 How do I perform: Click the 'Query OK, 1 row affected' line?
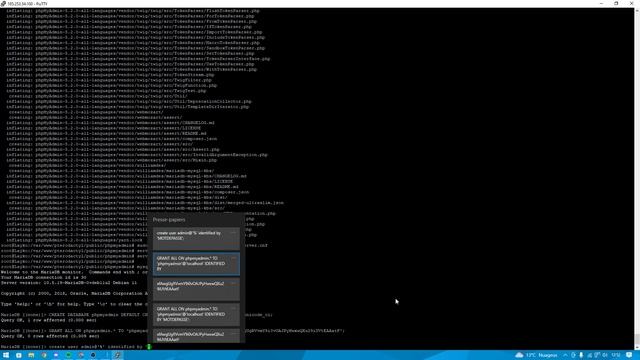(49, 320)
